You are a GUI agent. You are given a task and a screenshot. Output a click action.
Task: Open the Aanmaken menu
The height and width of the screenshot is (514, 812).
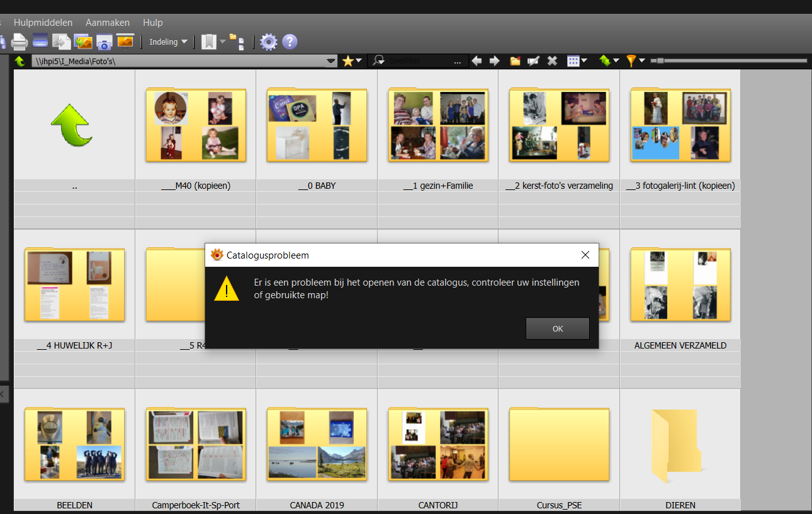108,22
